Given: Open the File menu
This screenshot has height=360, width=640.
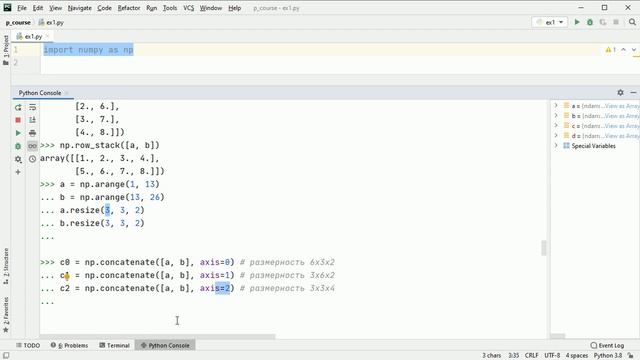Looking at the screenshot, I should (x=22, y=8).
